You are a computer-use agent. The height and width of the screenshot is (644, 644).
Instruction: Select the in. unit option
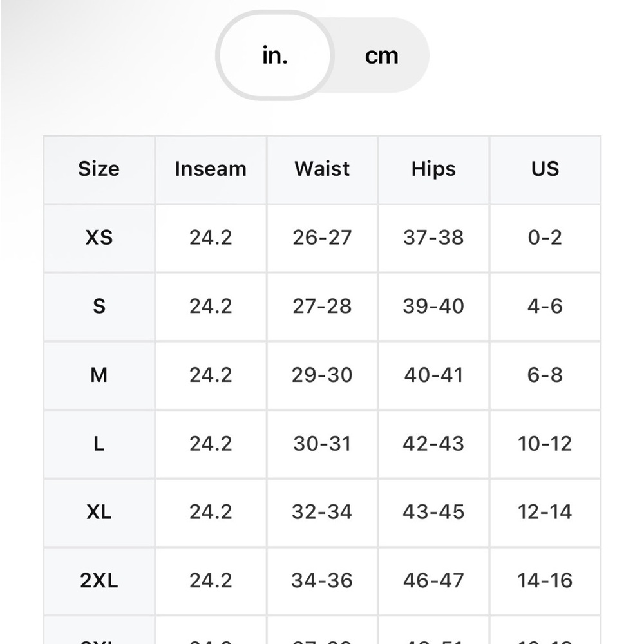(275, 55)
